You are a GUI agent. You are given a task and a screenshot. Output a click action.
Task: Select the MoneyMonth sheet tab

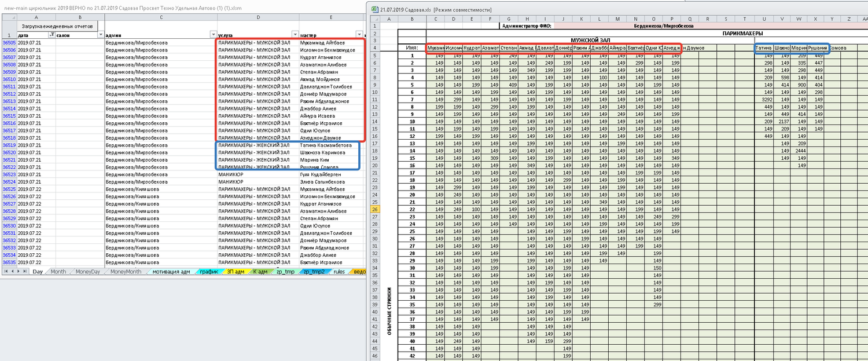point(126,272)
